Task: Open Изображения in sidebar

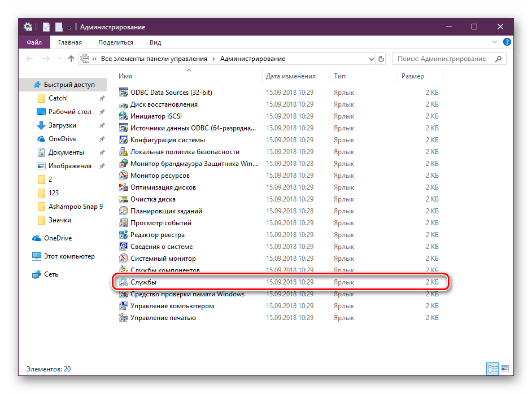Action: click(70, 166)
